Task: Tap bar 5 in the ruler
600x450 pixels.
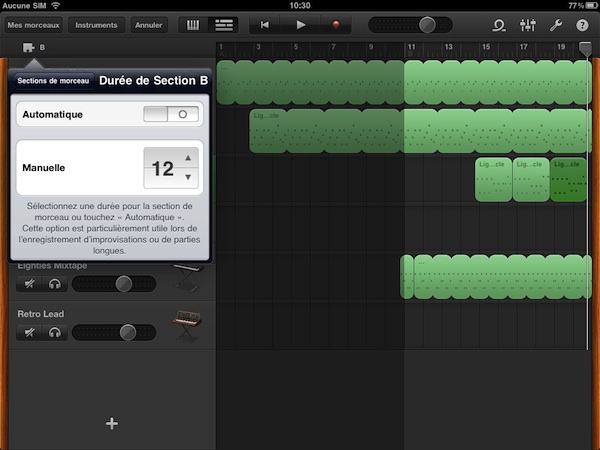Action: click(296, 47)
